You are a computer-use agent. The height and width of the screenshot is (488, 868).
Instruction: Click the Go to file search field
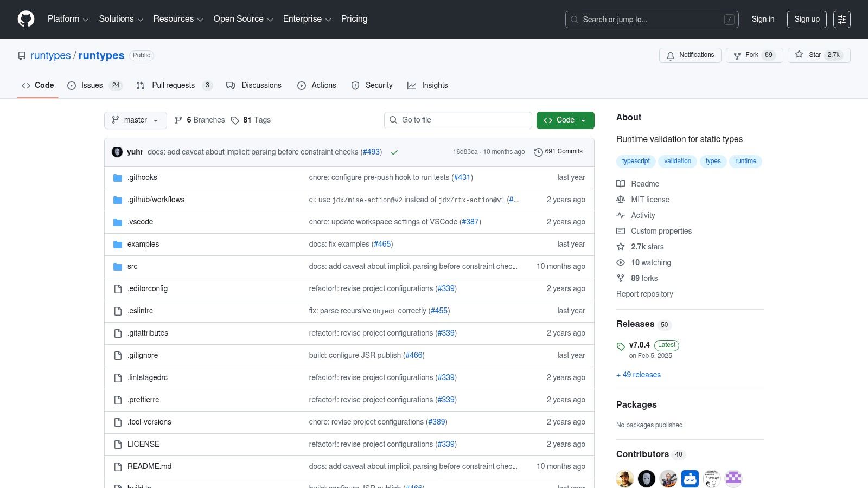(458, 120)
